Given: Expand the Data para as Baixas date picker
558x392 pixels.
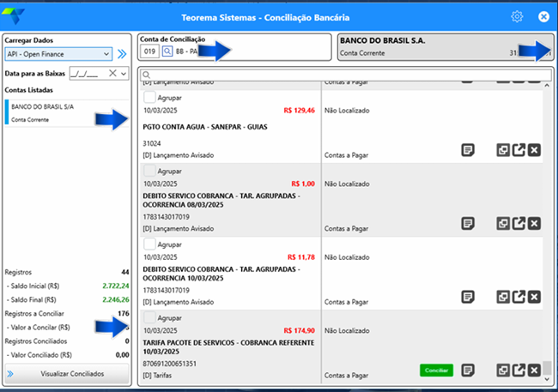Looking at the screenshot, I should point(124,74).
